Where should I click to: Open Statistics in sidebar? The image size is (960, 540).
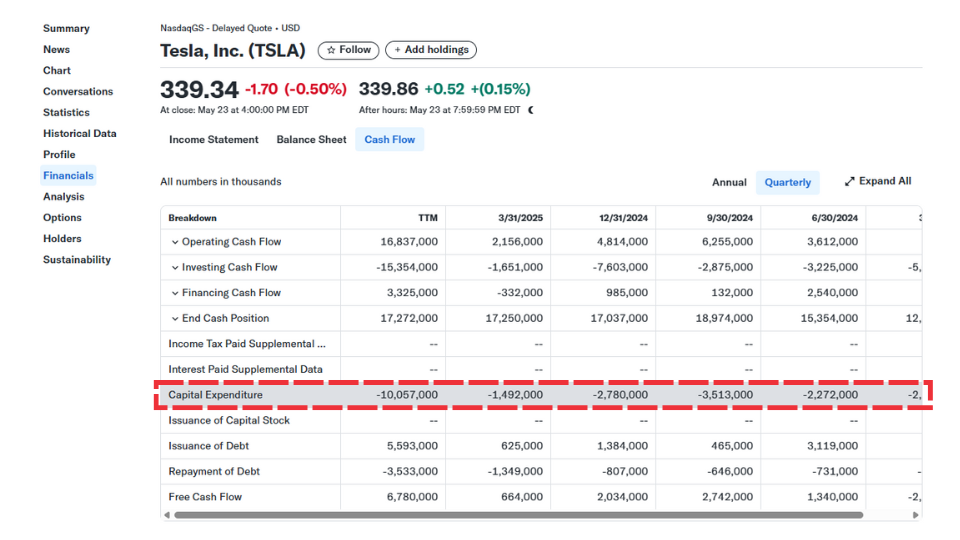coord(66,113)
